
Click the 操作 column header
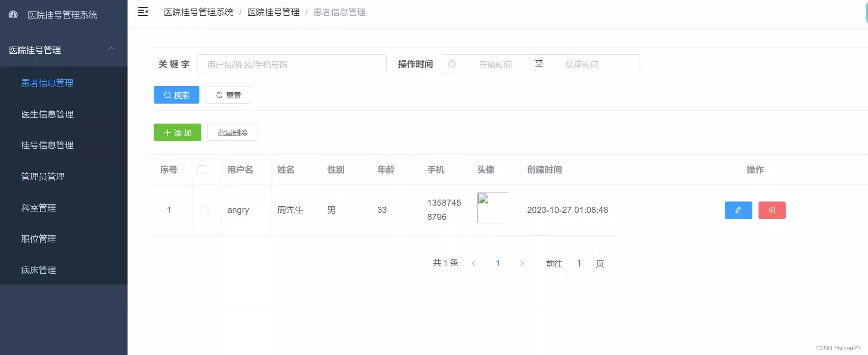[x=755, y=170]
